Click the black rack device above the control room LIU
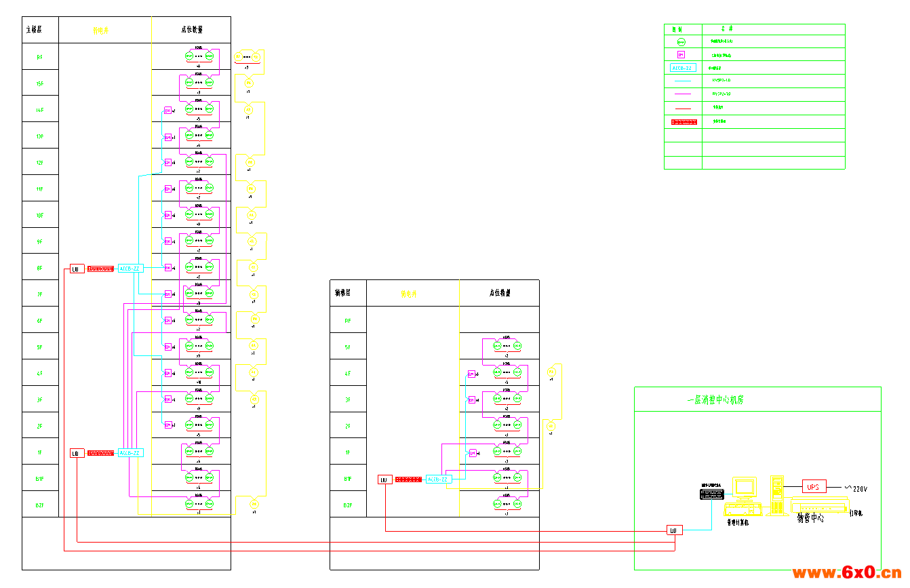910x588 pixels. tap(712, 494)
